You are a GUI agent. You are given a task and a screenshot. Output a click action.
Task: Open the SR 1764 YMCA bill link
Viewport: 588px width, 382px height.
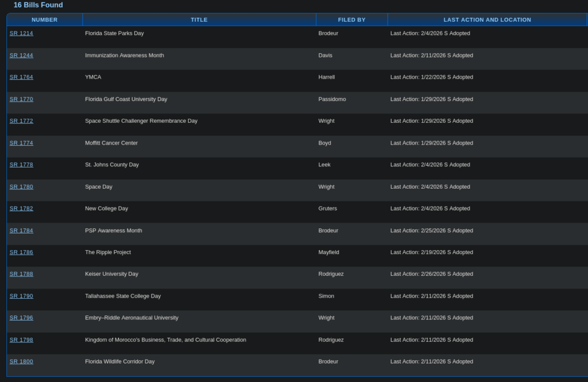pyautogui.click(x=21, y=77)
